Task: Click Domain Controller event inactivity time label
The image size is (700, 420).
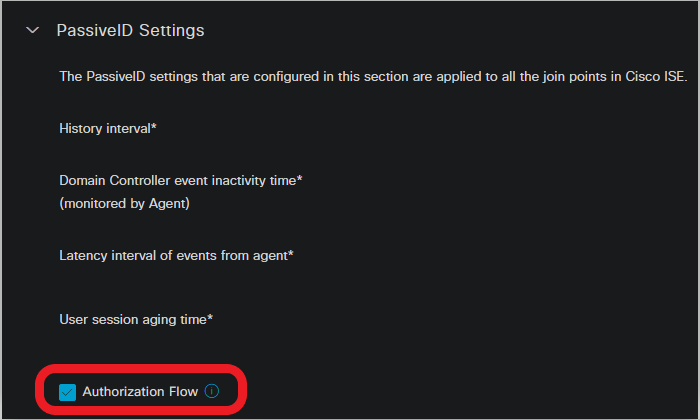Action: tap(178, 179)
